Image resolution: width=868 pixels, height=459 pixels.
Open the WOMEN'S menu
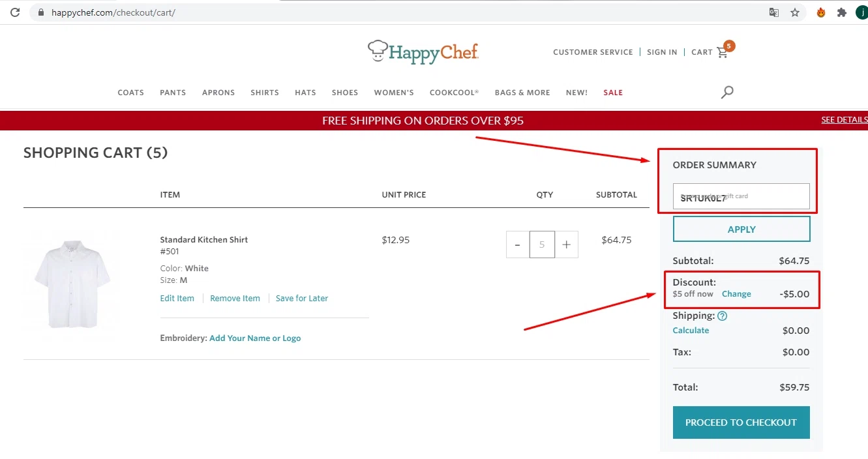[394, 93]
